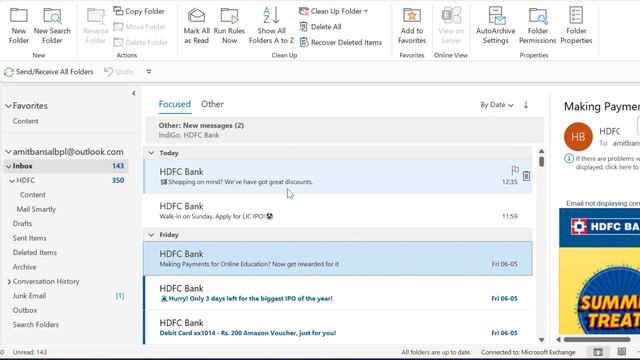Collapse the folder pane arrow
This screenshot has height=360, width=640.
[x=133, y=93]
